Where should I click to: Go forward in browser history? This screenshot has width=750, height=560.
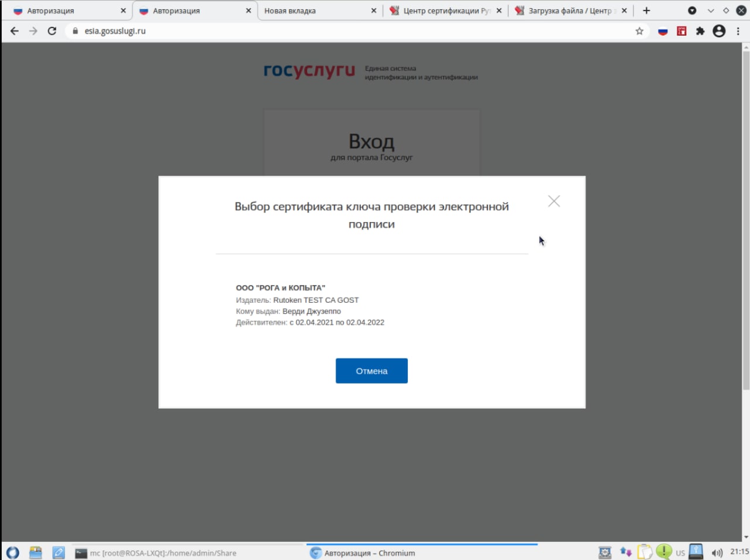point(33,31)
